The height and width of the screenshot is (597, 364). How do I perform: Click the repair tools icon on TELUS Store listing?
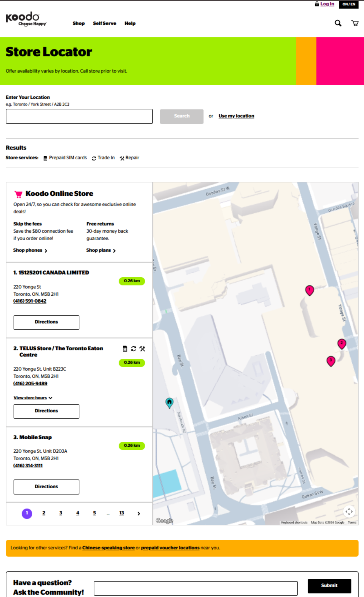(142, 349)
